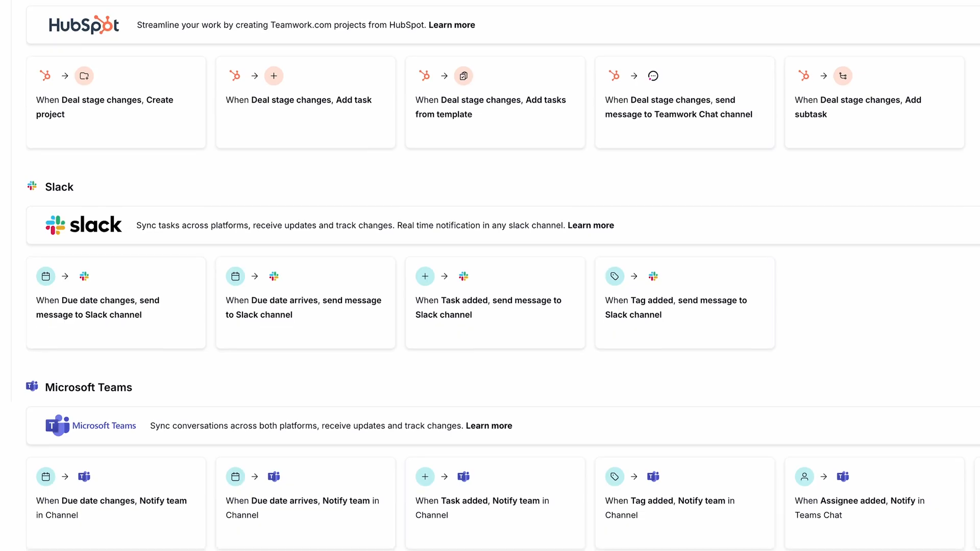Click the plus icon in the HubSpot Add task card
Viewport: 980px width, 551px height.
(274, 76)
